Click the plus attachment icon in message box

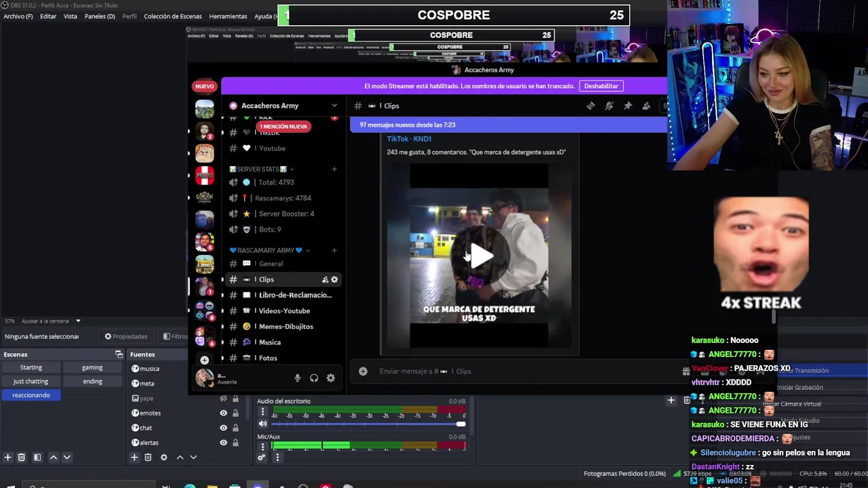point(363,371)
